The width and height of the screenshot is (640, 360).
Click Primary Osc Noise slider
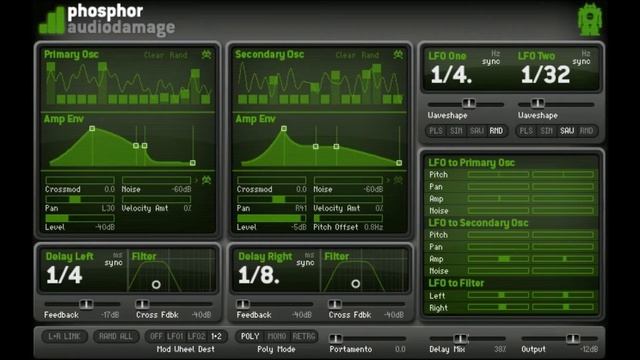156,180
